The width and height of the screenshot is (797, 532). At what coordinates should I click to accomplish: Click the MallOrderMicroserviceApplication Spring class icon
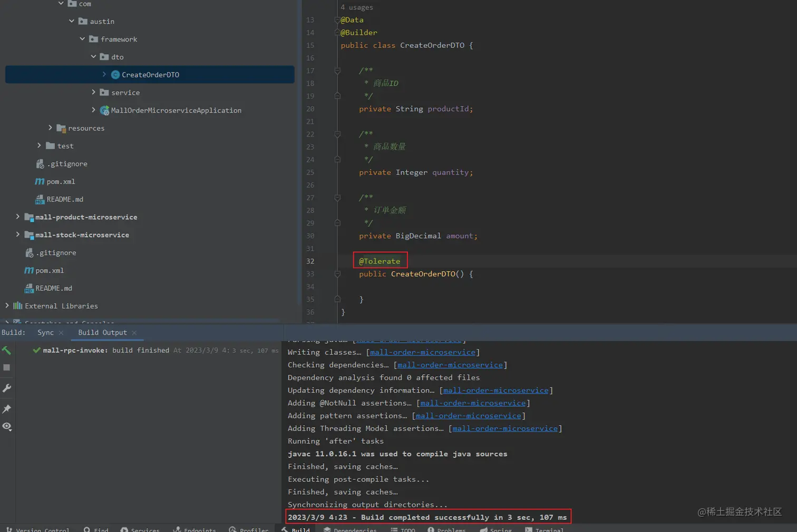(104, 110)
